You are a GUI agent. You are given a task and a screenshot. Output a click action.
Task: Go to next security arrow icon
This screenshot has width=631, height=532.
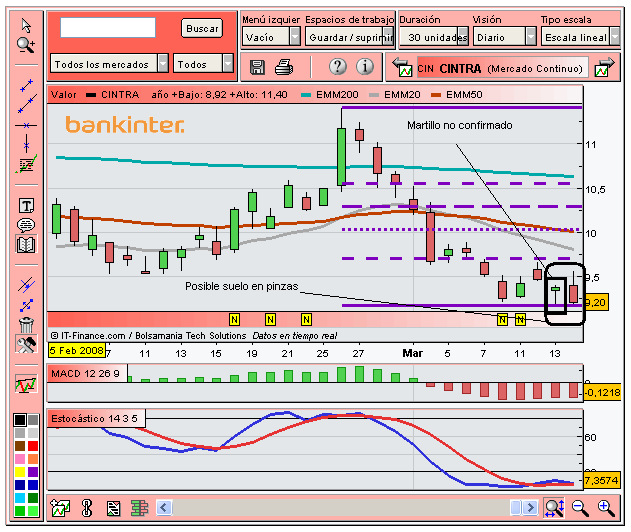pos(605,67)
